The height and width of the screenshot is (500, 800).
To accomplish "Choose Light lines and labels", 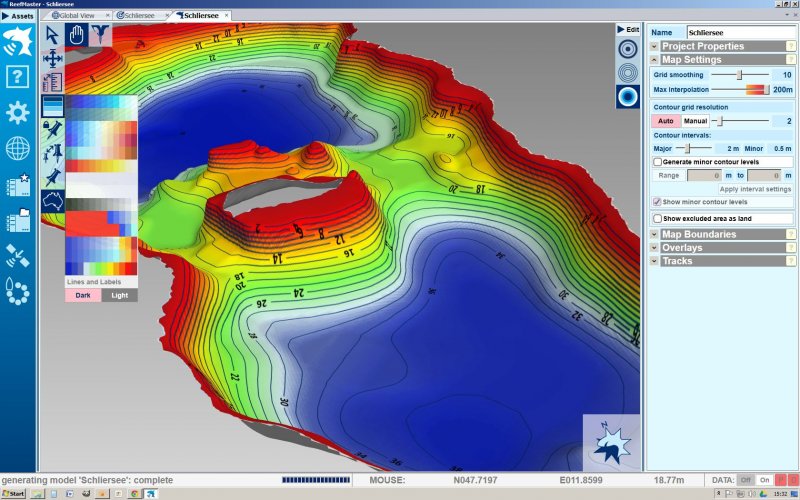I will click(119, 295).
